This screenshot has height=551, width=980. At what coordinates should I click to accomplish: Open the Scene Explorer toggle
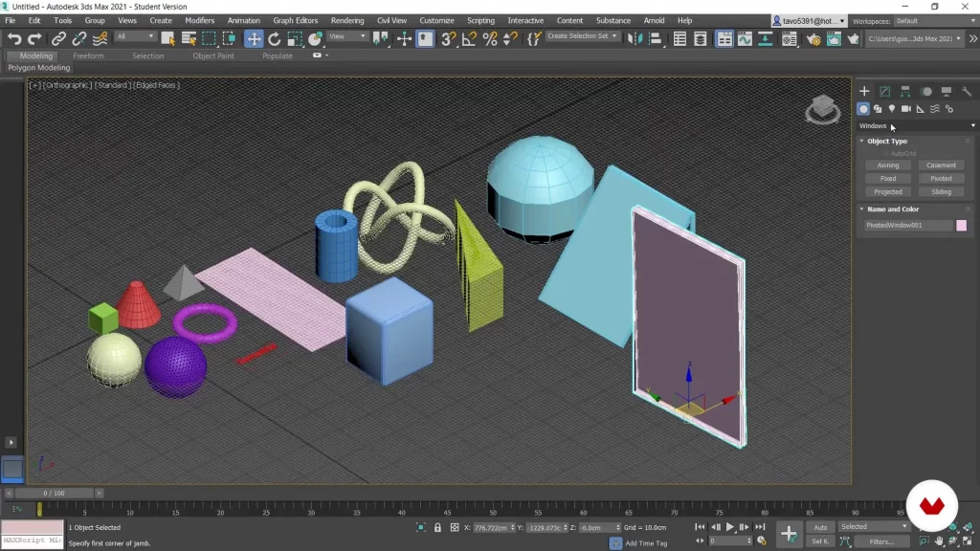coord(679,38)
